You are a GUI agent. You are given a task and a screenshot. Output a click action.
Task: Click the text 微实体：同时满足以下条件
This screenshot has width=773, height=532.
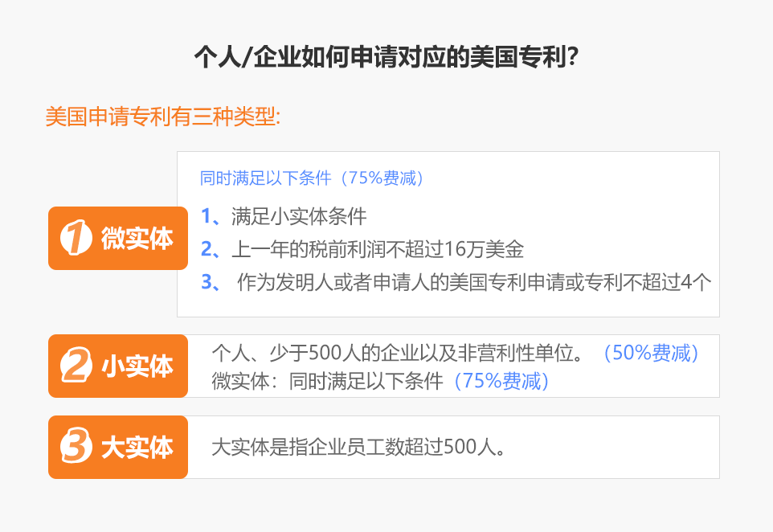point(328,382)
